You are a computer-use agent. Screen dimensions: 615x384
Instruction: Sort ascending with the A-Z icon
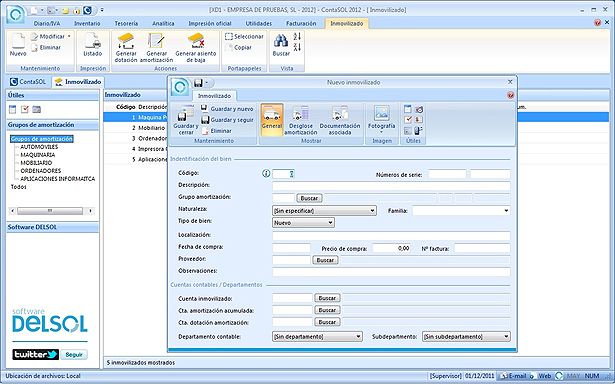point(297,36)
